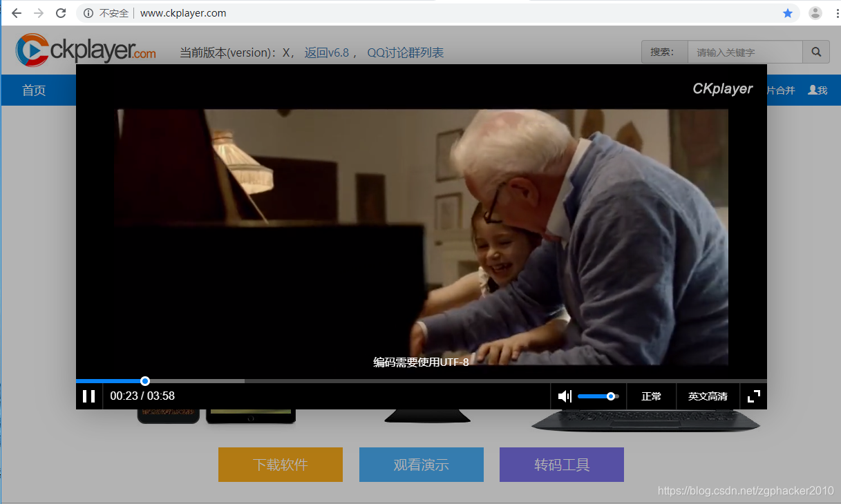Open the 返回v6.8 link
This screenshot has height=504, width=841.
point(327,52)
